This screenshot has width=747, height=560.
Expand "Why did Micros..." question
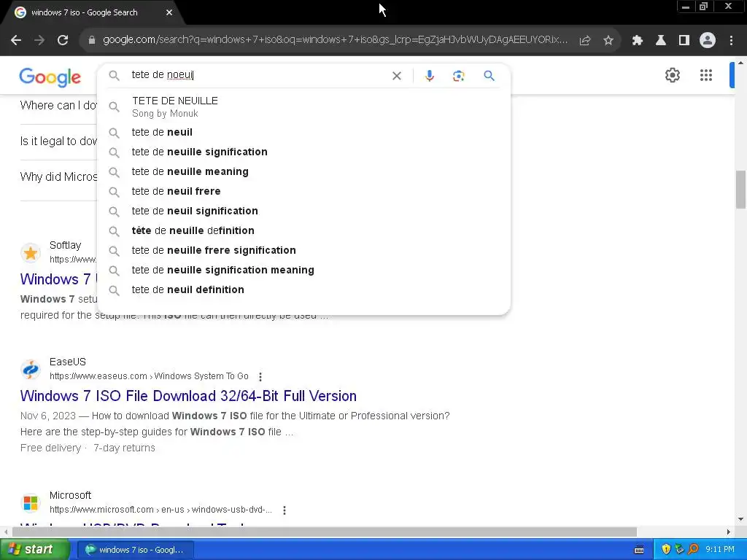coord(58,176)
